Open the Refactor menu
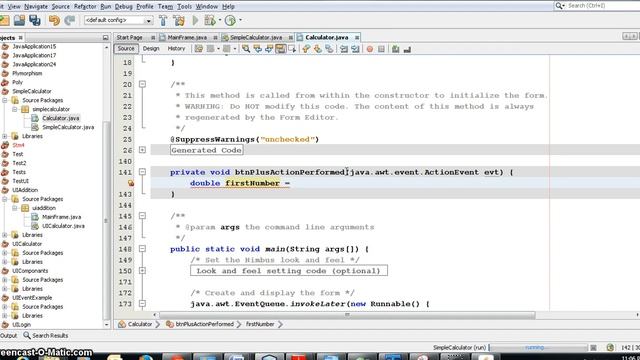The image size is (640, 360). pos(85,7)
